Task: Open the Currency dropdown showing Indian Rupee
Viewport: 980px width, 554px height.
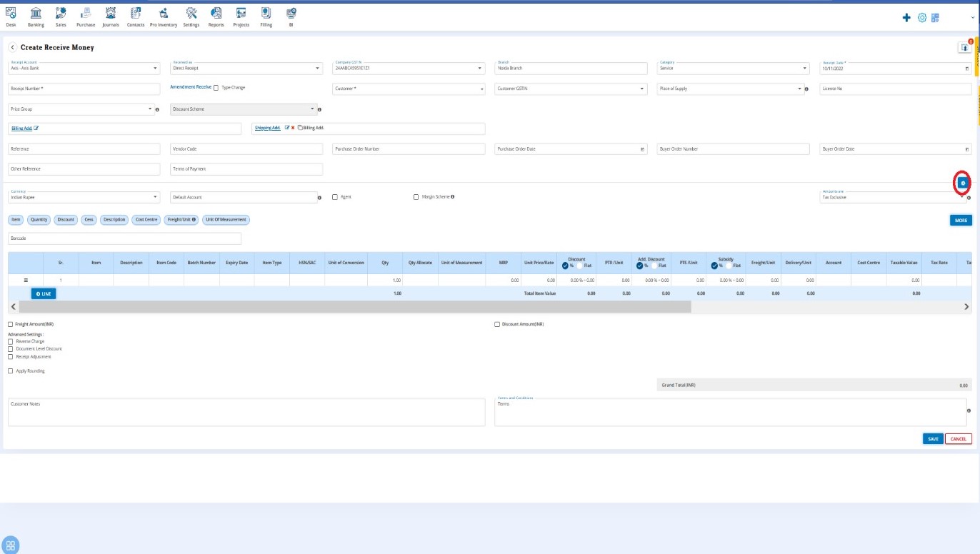Action: 84,197
